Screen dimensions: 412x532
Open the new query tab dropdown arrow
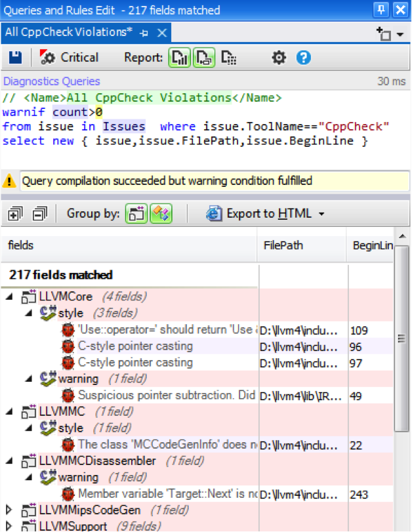pyautogui.click(x=400, y=34)
